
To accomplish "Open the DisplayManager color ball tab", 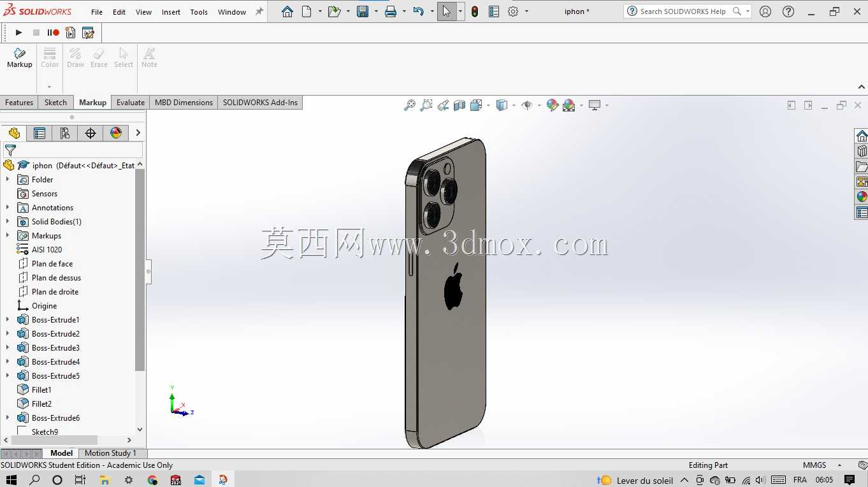I will [116, 133].
